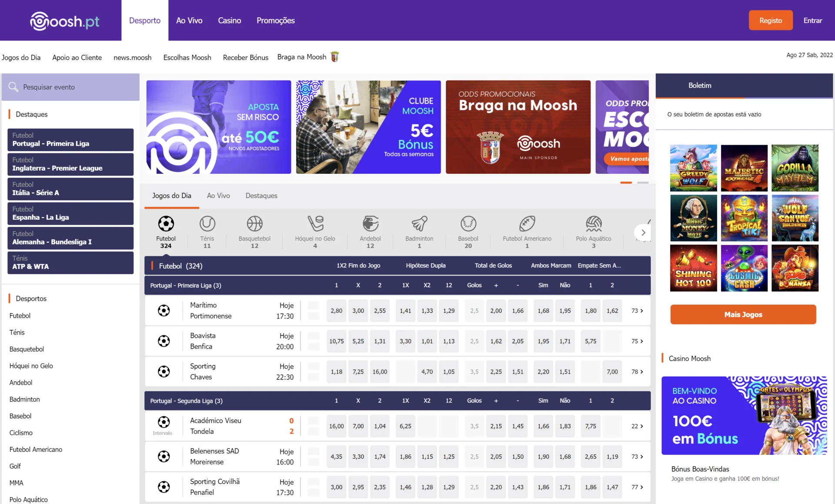Click the football icon for Boavista vs Benfica
Screen dimensions: 835x504
(164, 341)
